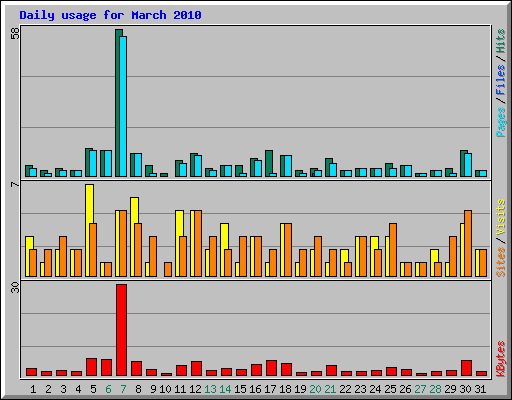512x400 pixels.
Task: Click the red KBytes bar for day 5
Action: tap(91, 367)
